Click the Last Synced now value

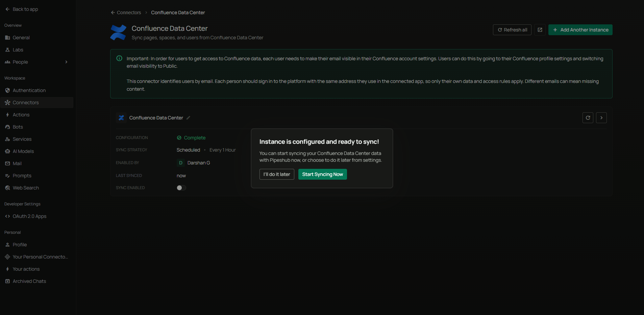pos(181,176)
